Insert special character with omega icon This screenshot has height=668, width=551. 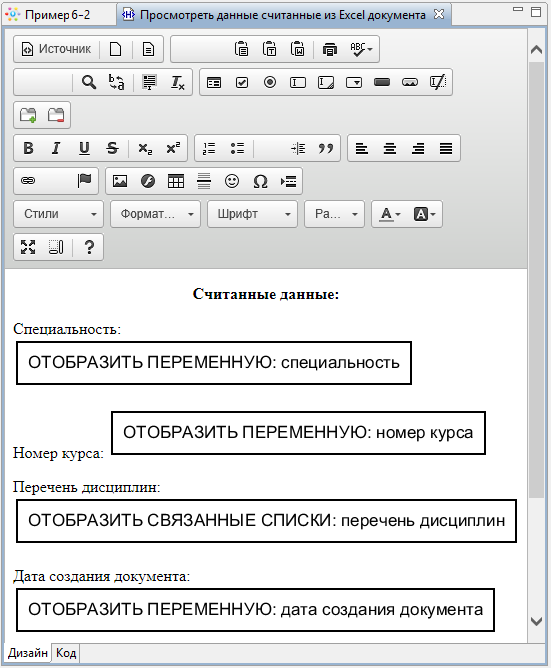260,181
